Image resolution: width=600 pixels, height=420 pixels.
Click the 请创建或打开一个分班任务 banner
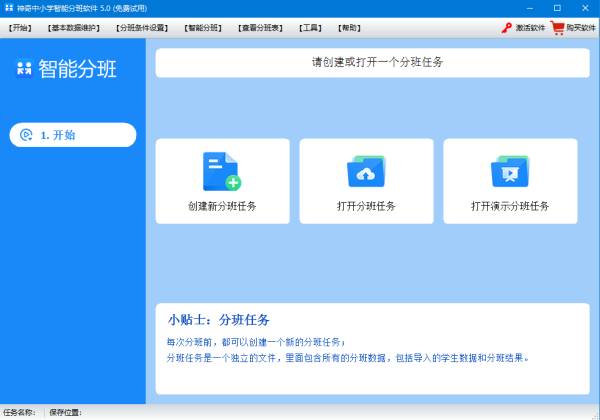[372, 63]
